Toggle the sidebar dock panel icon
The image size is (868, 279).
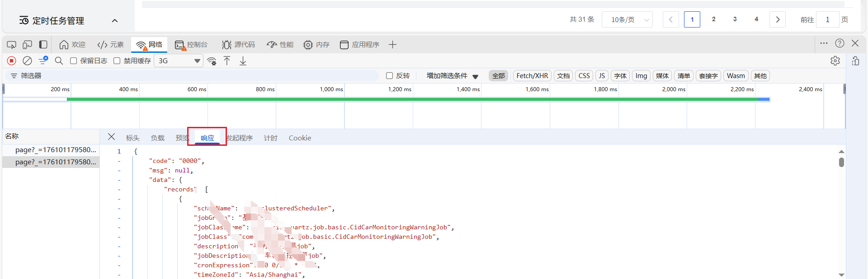[43, 45]
